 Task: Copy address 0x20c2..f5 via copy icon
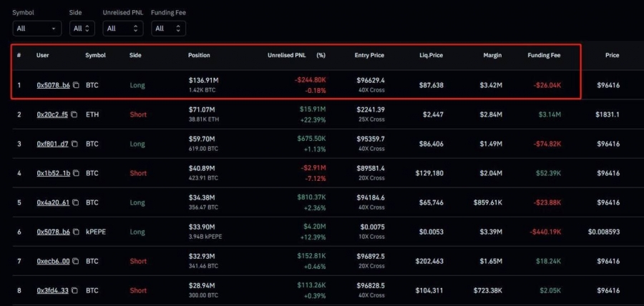(74, 115)
